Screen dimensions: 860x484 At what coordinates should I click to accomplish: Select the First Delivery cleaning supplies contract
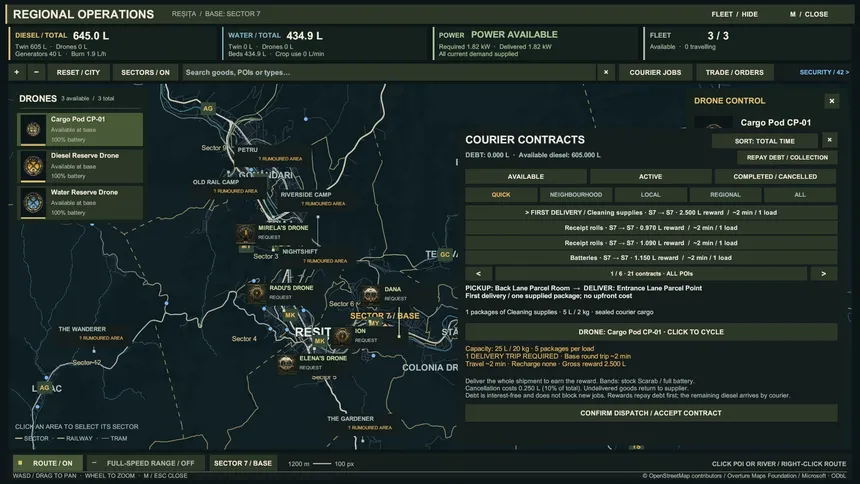click(651, 212)
